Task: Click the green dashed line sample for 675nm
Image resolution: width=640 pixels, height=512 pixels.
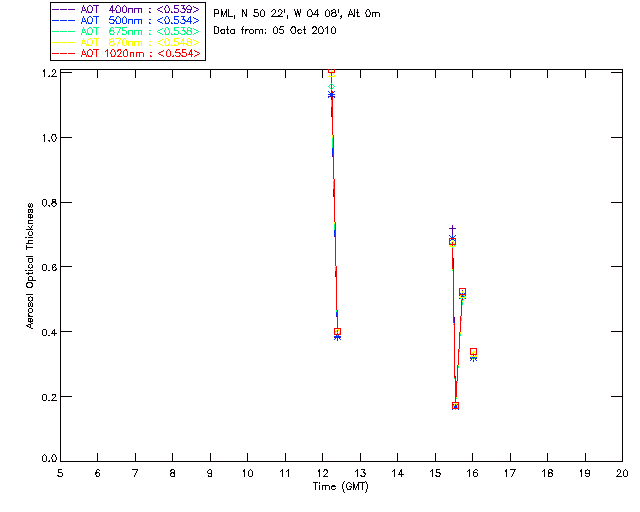Action: click(x=64, y=31)
